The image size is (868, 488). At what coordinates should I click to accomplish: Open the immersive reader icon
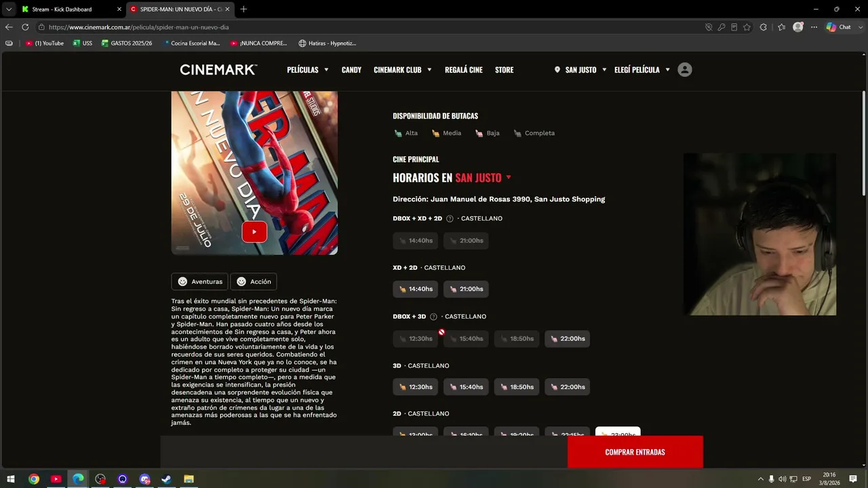pyautogui.click(x=734, y=27)
